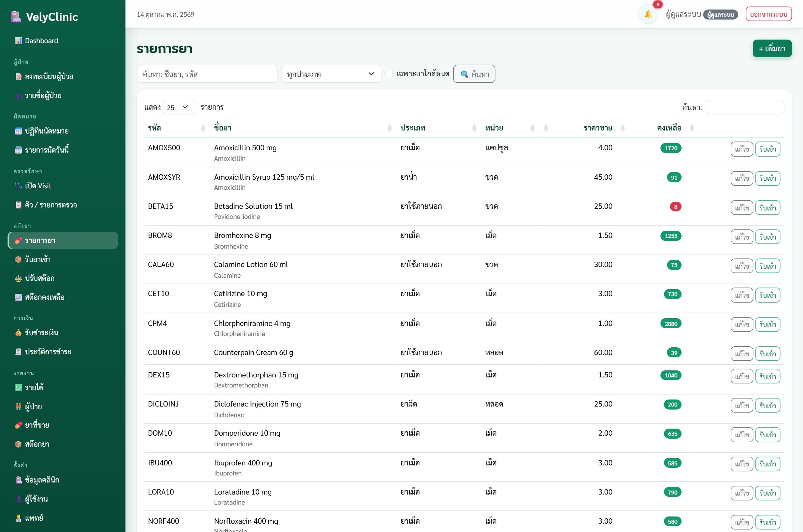Screen dimensions: 803x532
Task: Open ปฏิทินนัดหมาย appointment calendar
Action: pos(63,131)
